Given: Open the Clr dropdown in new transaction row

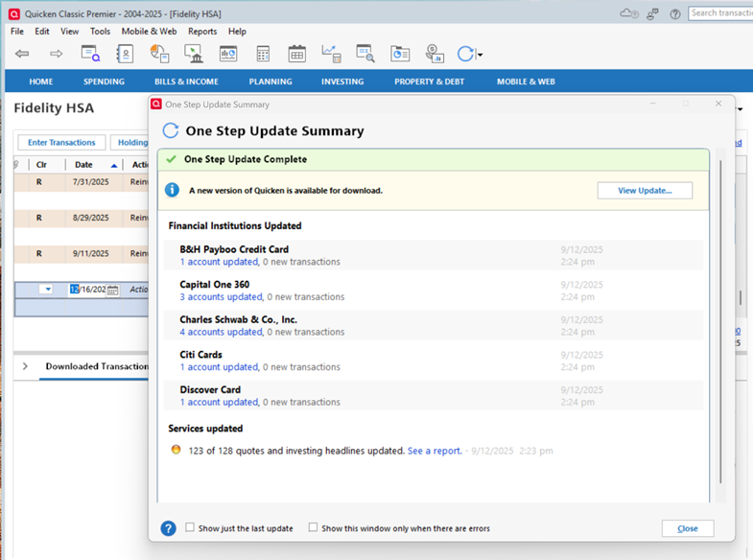Looking at the screenshot, I should pos(48,290).
